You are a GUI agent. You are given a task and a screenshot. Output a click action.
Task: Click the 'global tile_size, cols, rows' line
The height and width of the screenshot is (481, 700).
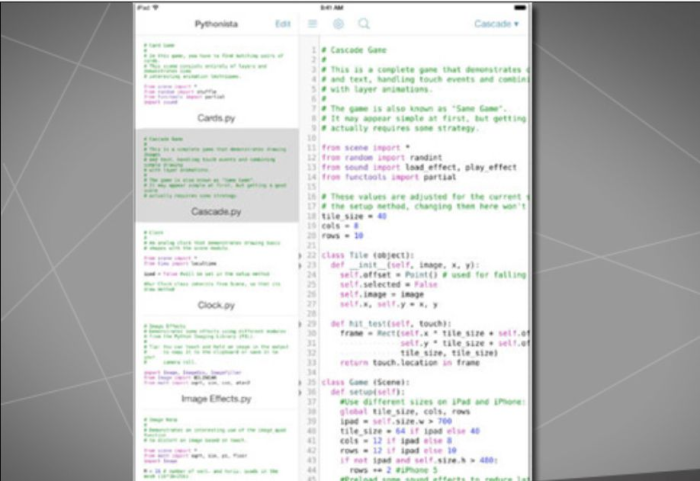tap(405, 412)
